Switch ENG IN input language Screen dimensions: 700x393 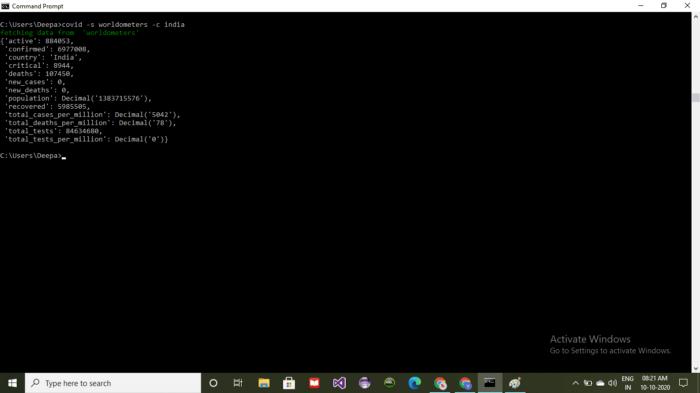point(628,383)
